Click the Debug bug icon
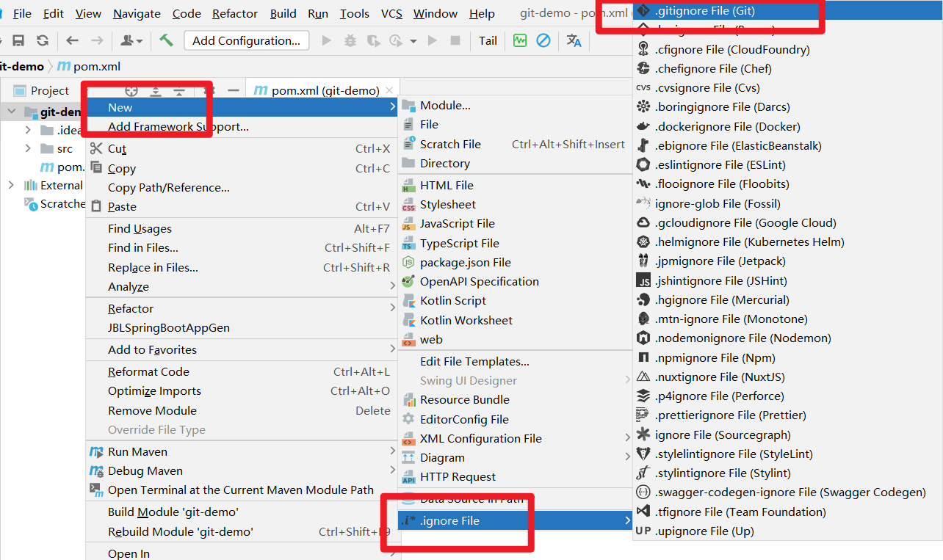This screenshot has width=943, height=560. coord(350,41)
